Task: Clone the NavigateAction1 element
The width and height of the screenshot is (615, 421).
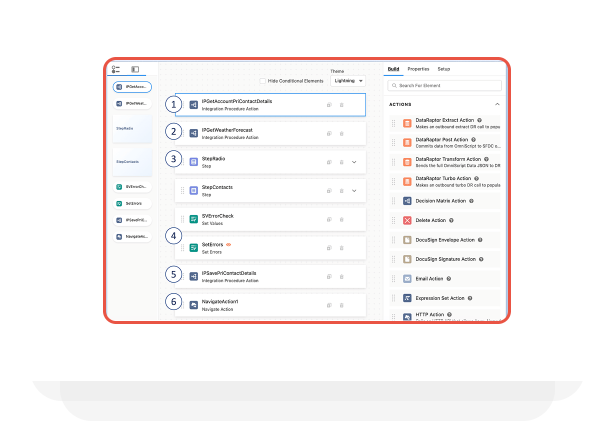Action: [x=329, y=306]
